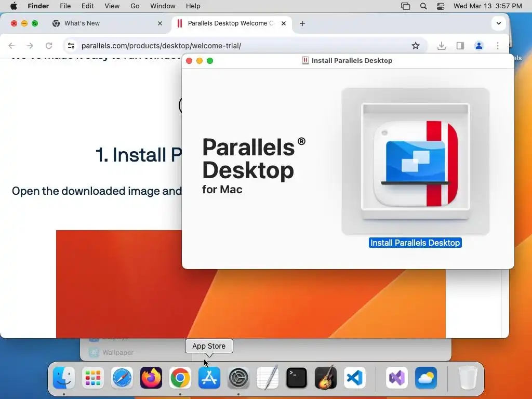The height and width of the screenshot is (399, 532).
Task: Minimize the Install Parallels Desktop window
Action: coord(199,61)
